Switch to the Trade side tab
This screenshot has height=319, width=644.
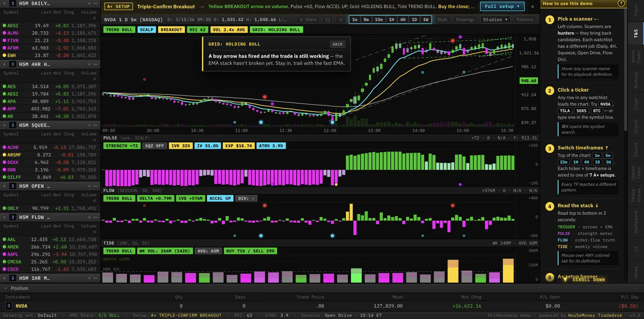click(x=636, y=12)
